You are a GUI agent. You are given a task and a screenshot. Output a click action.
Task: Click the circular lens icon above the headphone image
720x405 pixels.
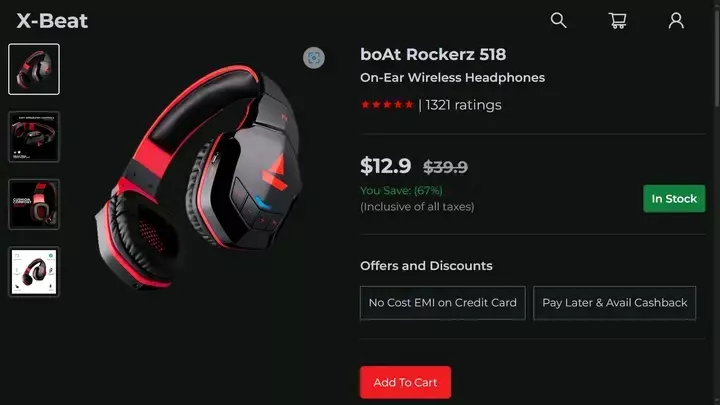(x=314, y=58)
